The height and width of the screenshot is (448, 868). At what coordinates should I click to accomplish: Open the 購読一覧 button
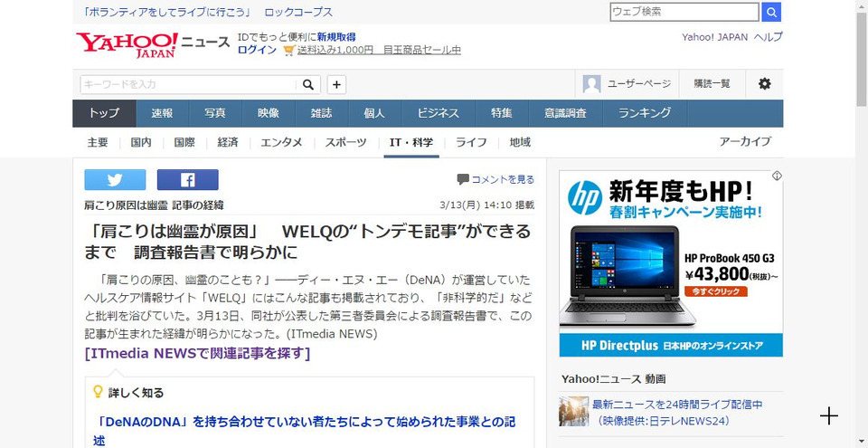pos(712,84)
